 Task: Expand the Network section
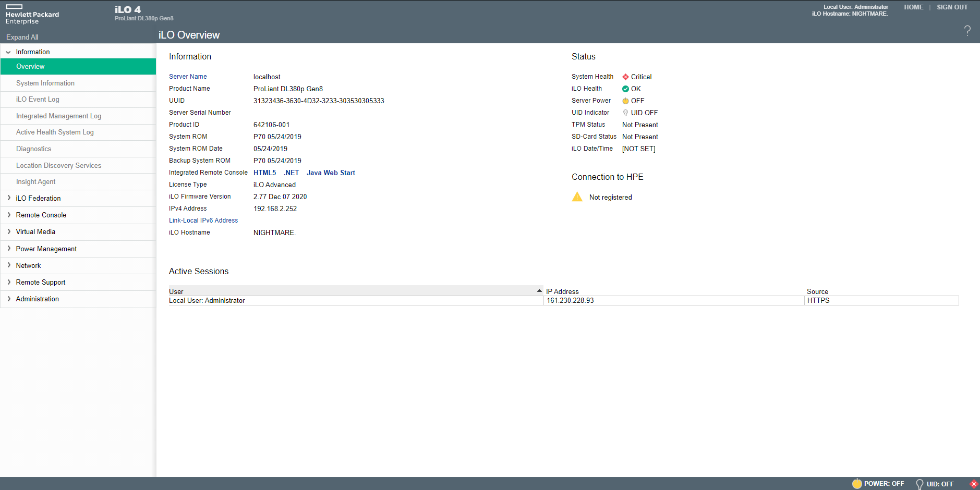[9, 265]
